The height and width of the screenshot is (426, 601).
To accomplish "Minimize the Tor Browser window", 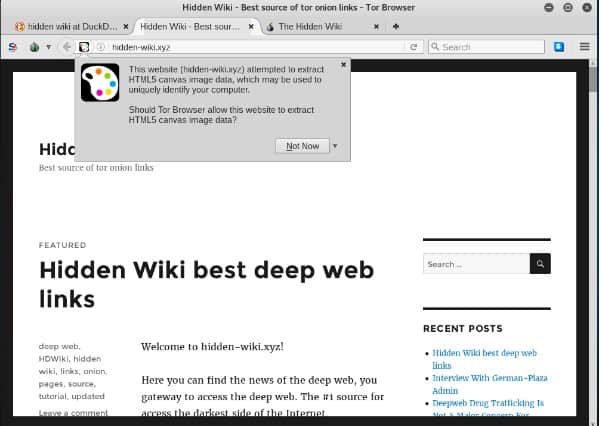I will (x=549, y=7).
